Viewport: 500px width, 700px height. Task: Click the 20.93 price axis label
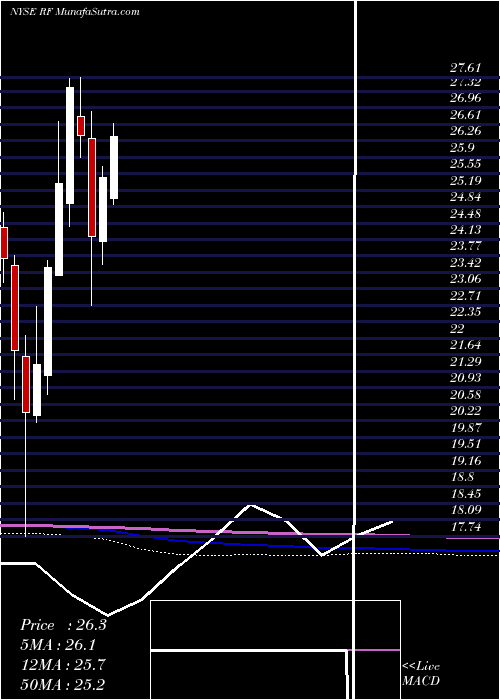[465, 378]
